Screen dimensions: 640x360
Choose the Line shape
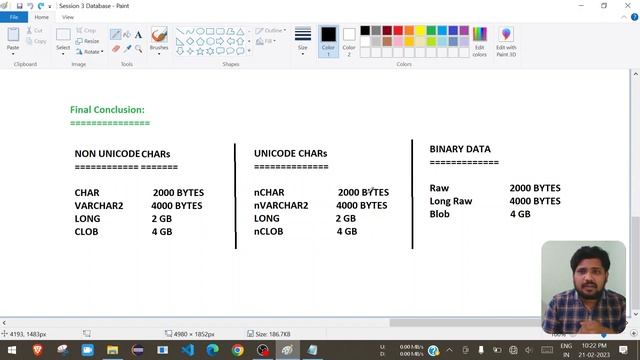[x=180, y=31]
